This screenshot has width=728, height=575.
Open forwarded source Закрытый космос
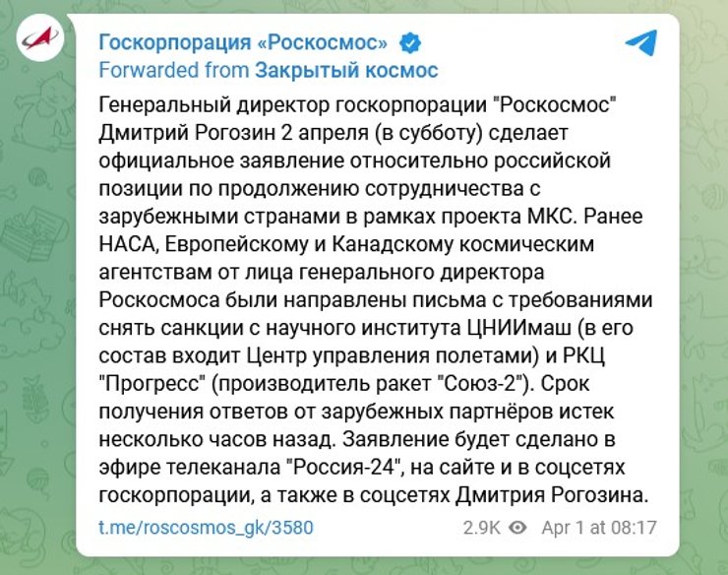click(x=345, y=71)
